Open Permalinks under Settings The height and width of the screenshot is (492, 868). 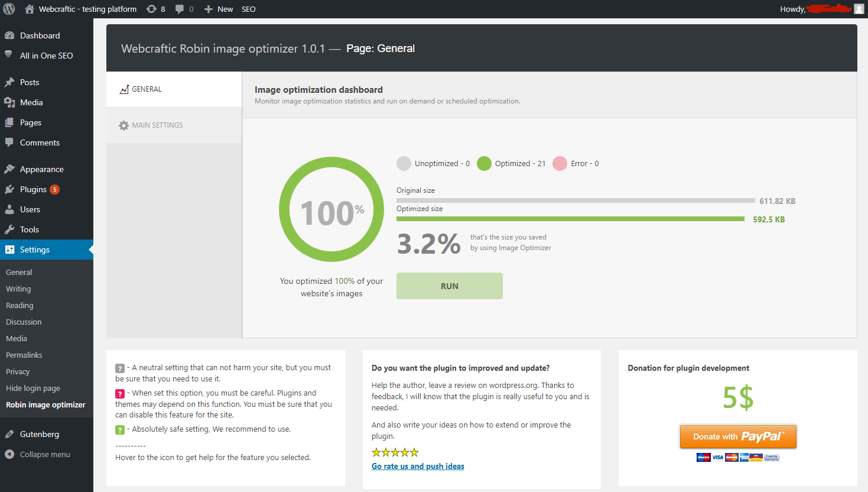[x=24, y=355]
